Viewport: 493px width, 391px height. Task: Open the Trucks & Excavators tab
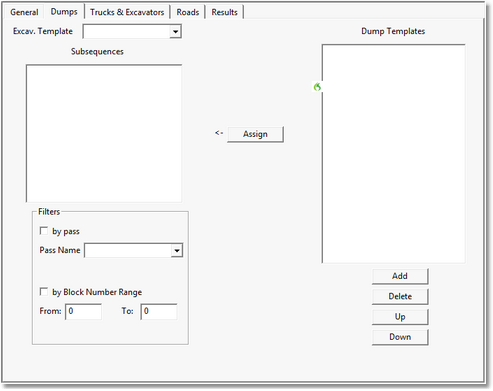127,12
